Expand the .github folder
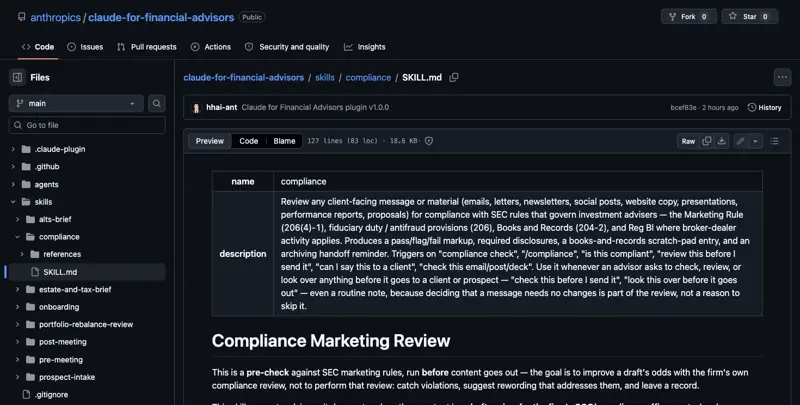The width and height of the screenshot is (800, 405). coord(13,167)
